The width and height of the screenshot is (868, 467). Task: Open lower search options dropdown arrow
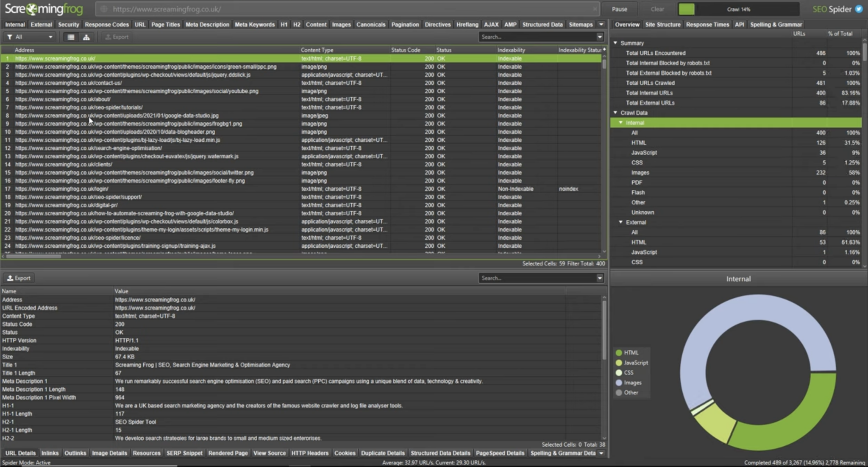tap(600, 278)
